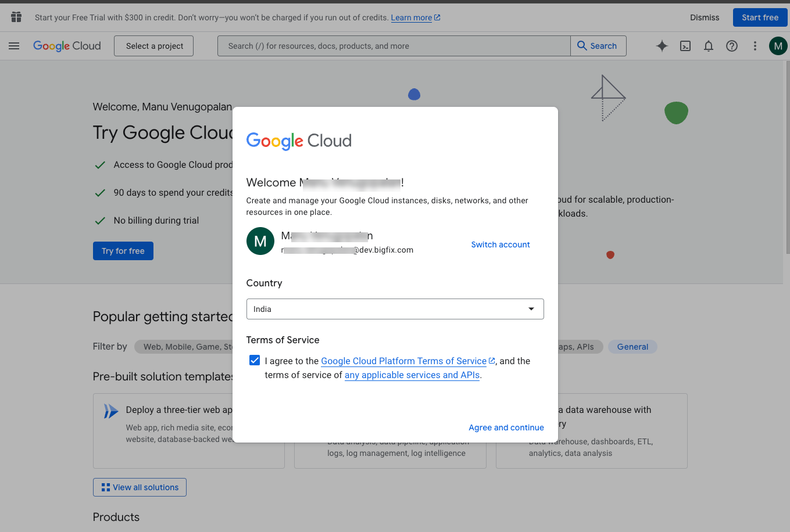Click the free trial gift icon
The width and height of the screenshot is (790, 532).
16,17
